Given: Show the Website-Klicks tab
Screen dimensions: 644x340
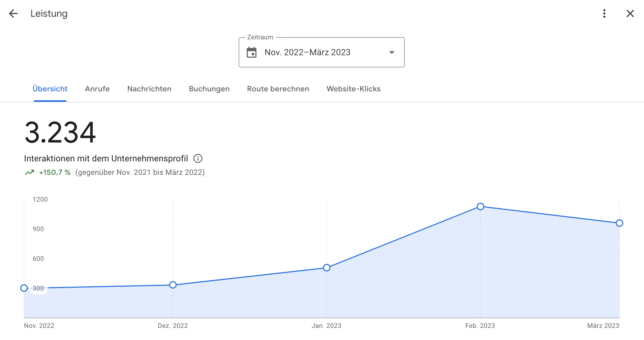Looking at the screenshot, I should (353, 89).
